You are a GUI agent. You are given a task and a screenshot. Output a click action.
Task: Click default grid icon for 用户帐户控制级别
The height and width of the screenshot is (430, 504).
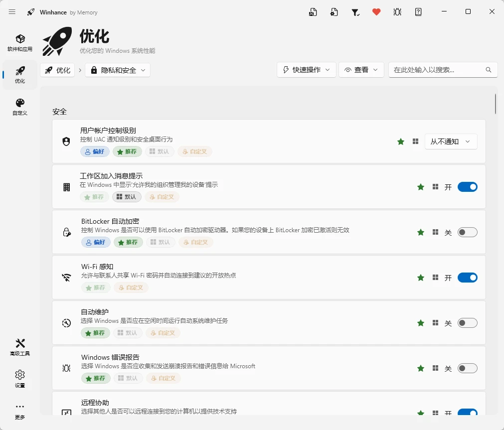[x=415, y=142]
